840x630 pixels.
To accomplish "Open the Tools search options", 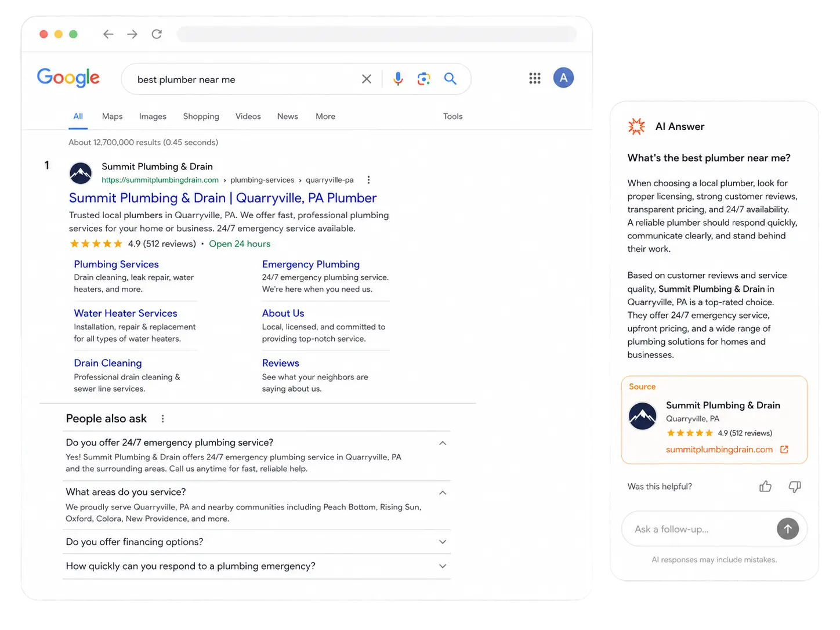I will pos(453,117).
